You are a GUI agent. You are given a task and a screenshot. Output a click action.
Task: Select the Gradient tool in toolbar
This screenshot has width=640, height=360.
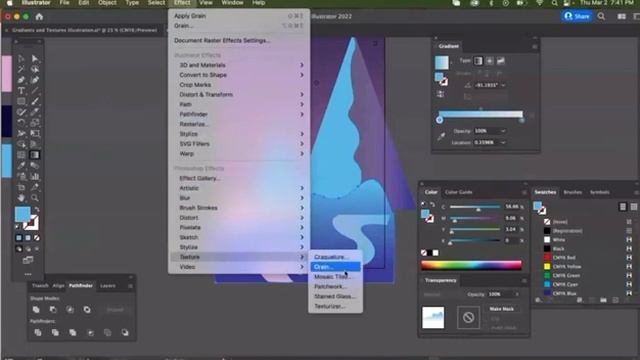click(x=35, y=155)
